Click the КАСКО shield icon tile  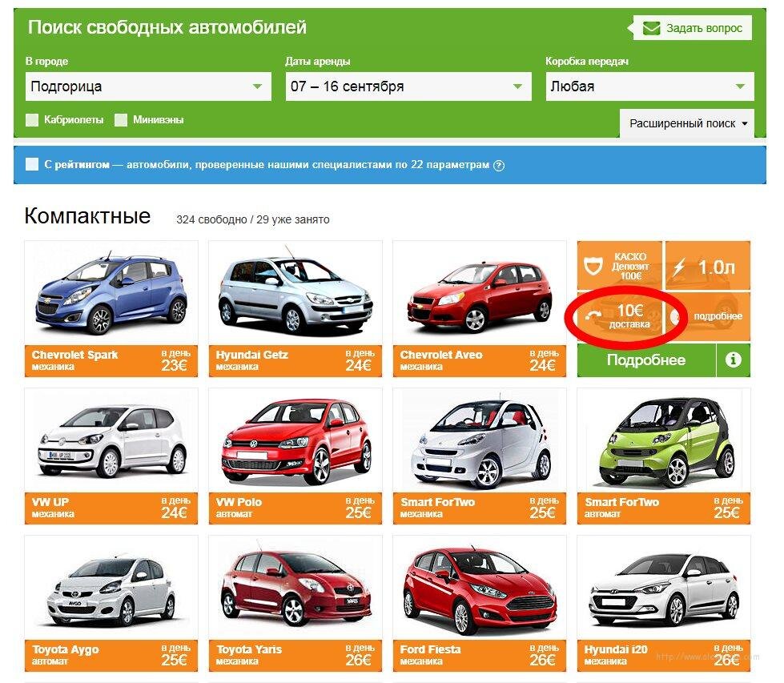pos(620,266)
